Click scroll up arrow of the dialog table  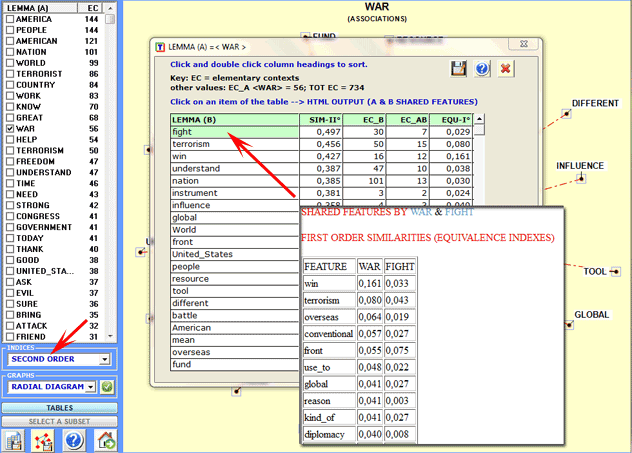pyautogui.click(x=479, y=119)
